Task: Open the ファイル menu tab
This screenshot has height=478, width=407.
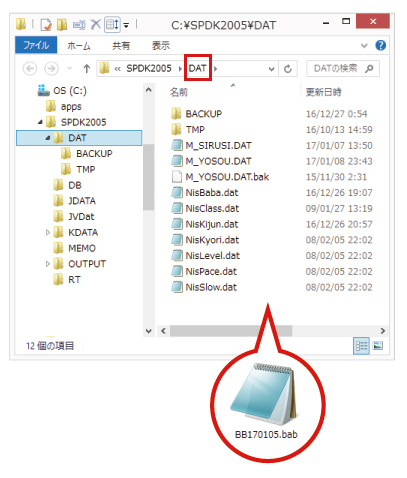Action: [36, 45]
